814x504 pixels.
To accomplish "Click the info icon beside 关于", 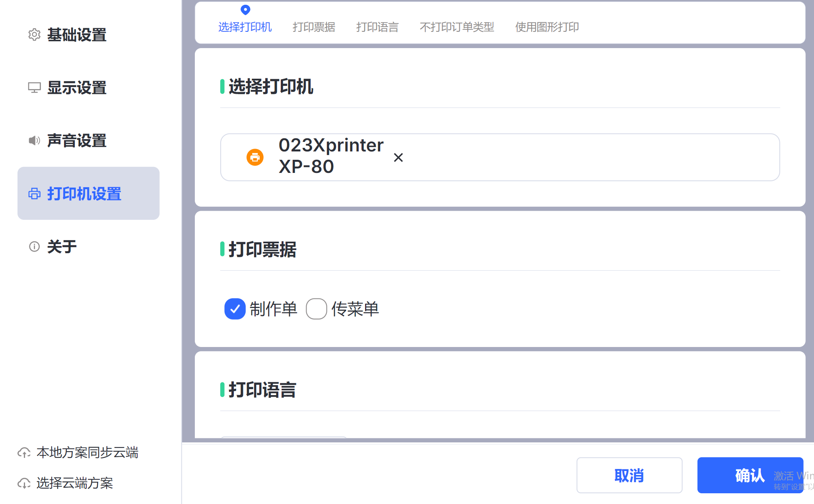I will [34, 246].
